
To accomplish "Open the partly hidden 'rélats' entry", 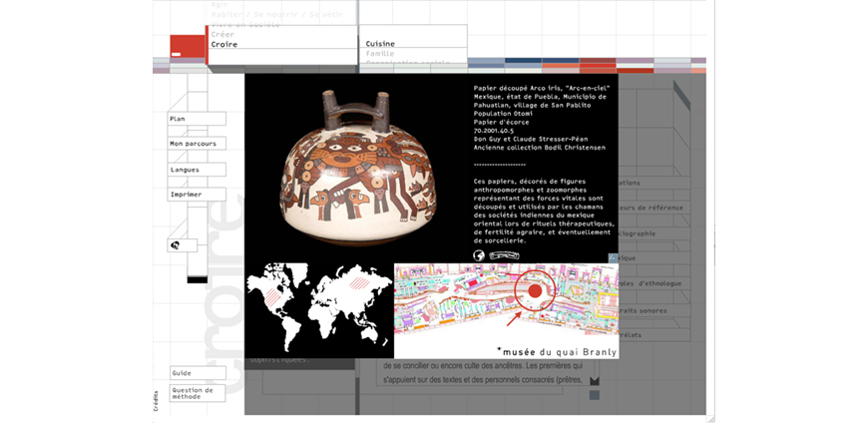I will pos(654,335).
